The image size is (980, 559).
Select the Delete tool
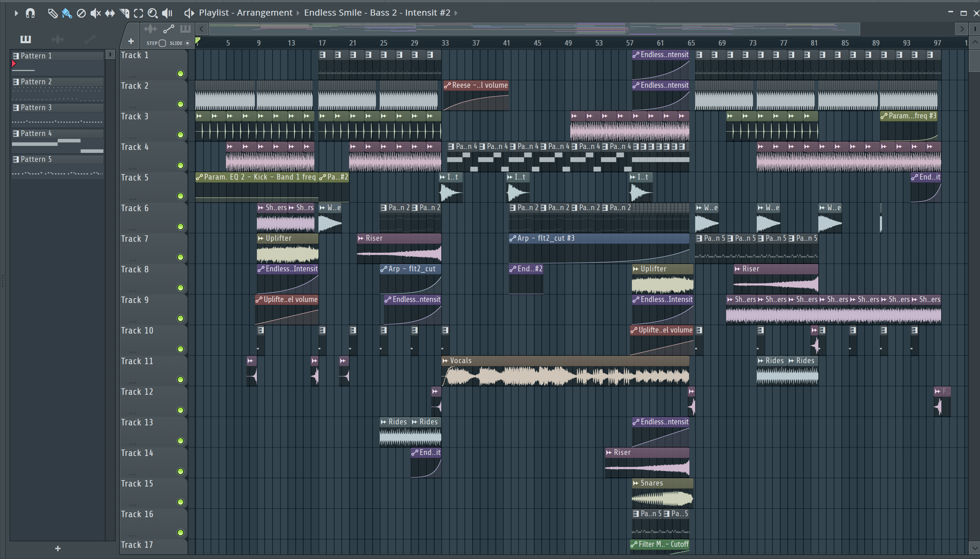tap(81, 13)
